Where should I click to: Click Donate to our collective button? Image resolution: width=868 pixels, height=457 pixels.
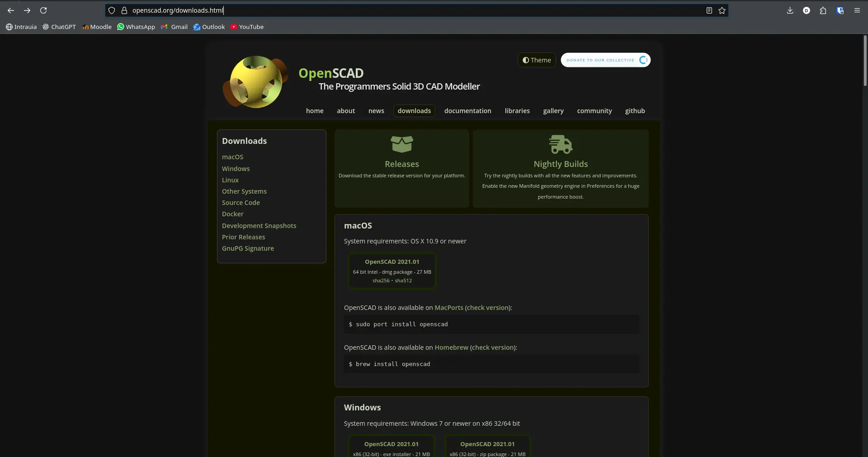tap(605, 60)
